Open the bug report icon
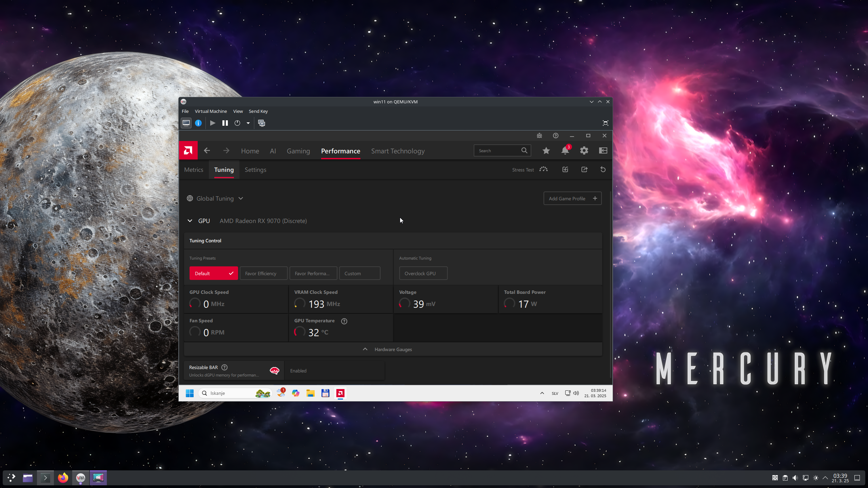This screenshot has width=868, height=488. pyautogui.click(x=539, y=136)
